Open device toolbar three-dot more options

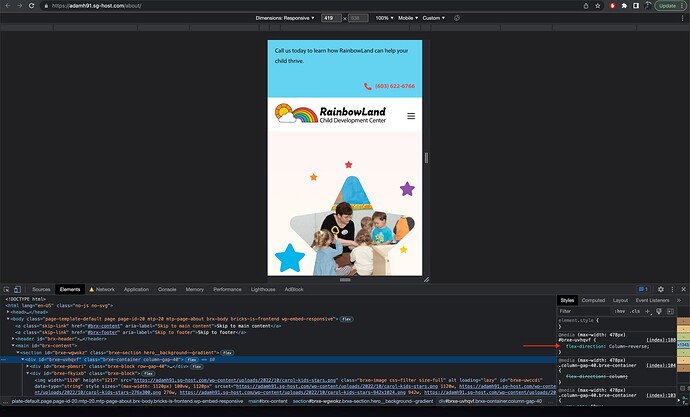click(683, 18)
